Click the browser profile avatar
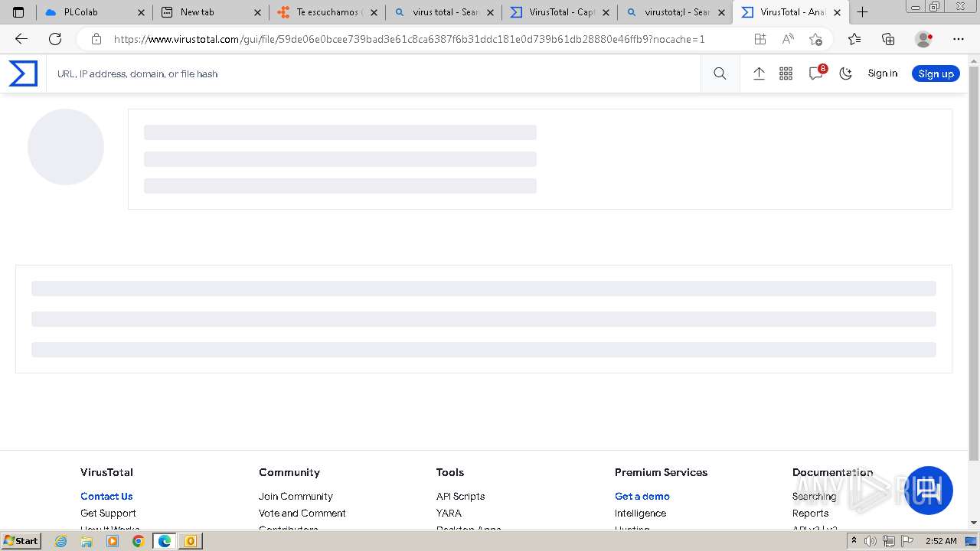980x551 pixels. 924,39
